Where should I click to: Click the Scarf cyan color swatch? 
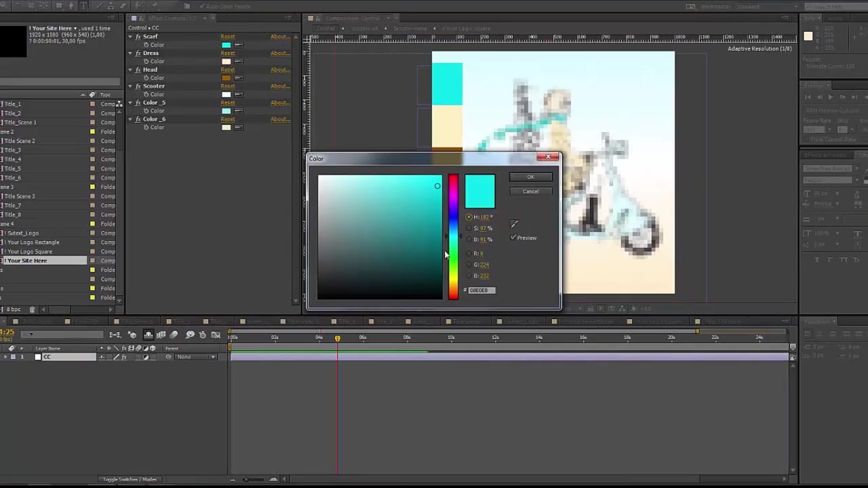point(226,45)
